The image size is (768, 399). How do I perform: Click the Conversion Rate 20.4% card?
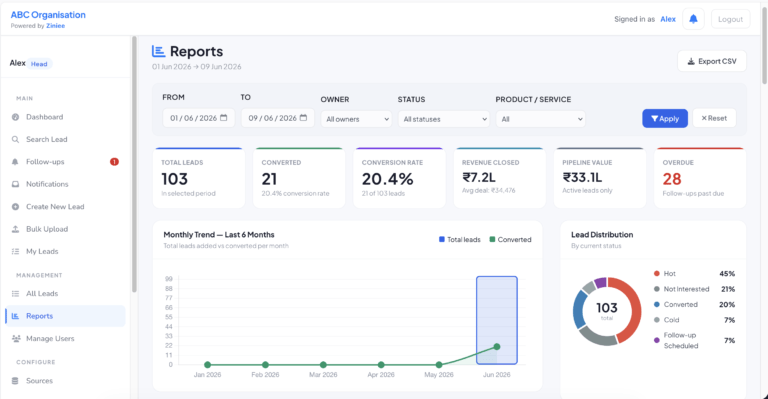tap(399, 178)
